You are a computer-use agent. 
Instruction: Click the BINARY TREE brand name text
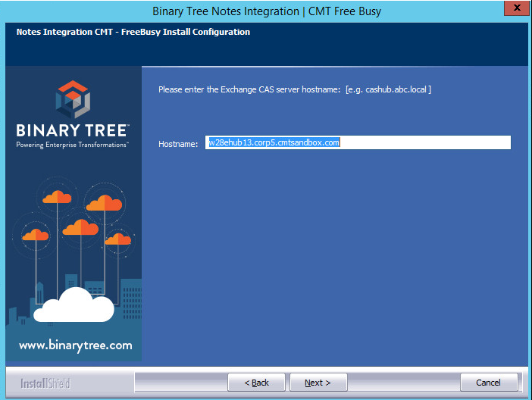pyautogui.click(x=72, y=130)
